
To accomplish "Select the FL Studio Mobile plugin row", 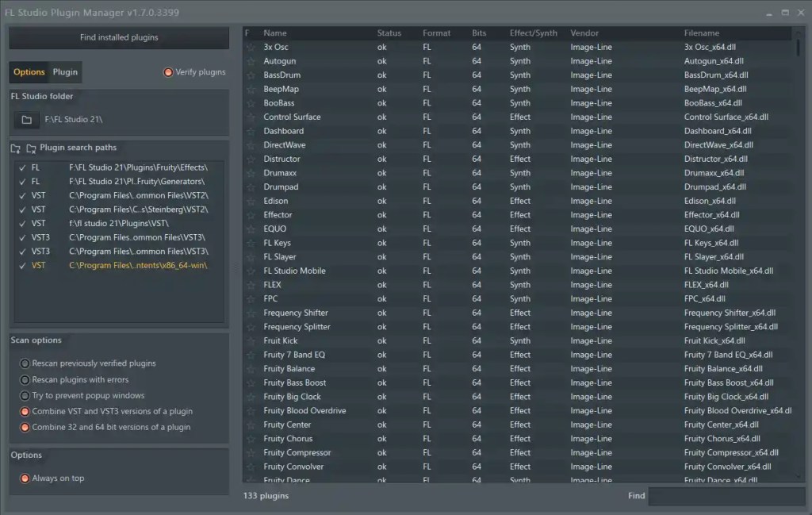I will [x=519, y=271].
